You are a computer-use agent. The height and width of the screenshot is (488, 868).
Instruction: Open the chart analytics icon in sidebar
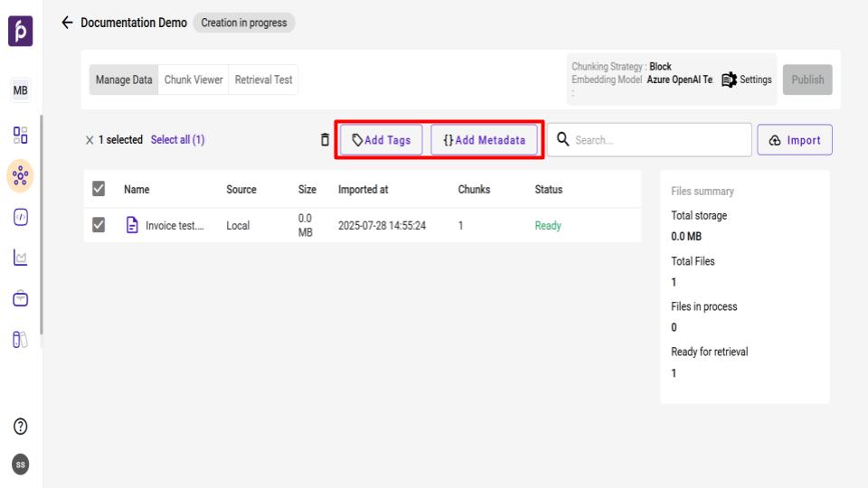pyautogui.click(x=20, y=259)
